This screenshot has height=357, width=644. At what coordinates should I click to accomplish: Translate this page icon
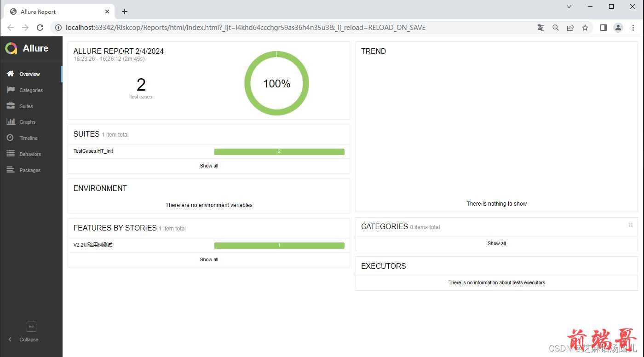[x=541, y=28]
